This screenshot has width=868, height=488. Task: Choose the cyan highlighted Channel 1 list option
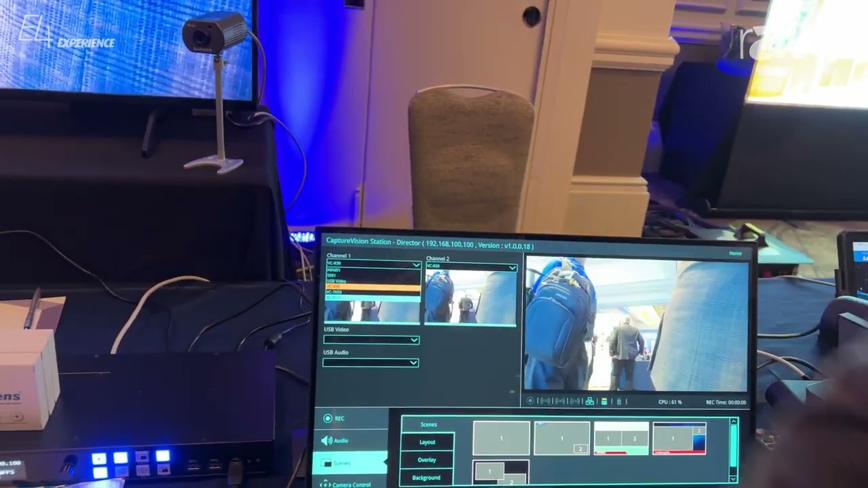coord(373,298)
